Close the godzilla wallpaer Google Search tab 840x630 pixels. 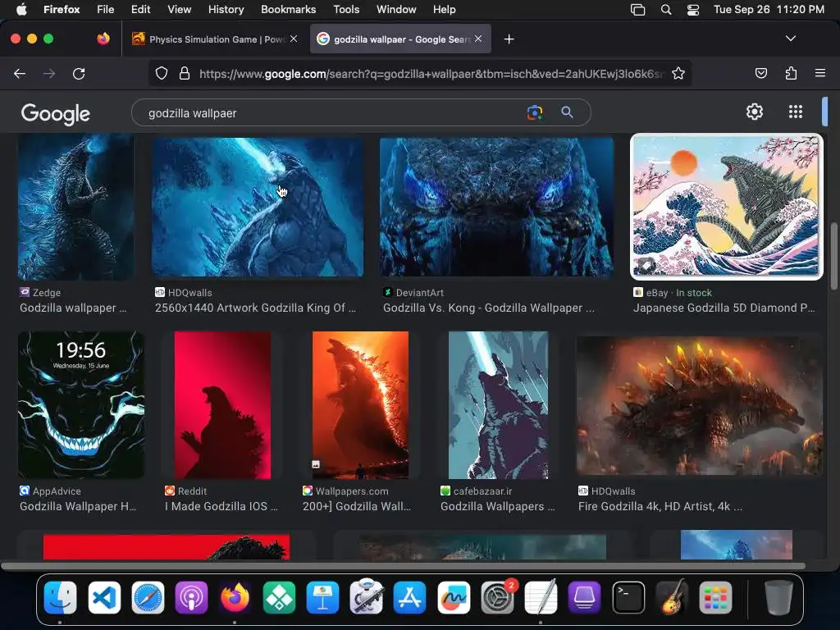pyautogui.click(x=478, y=39)
